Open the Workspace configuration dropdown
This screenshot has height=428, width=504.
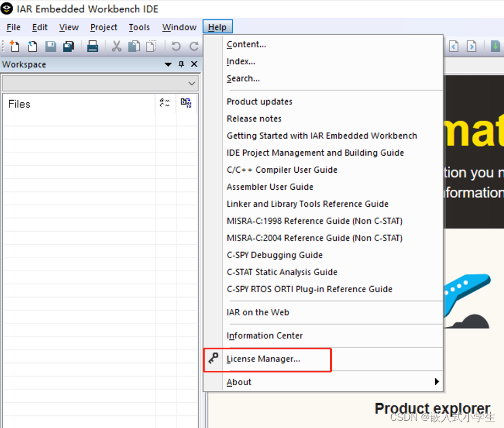coord(191,83)
